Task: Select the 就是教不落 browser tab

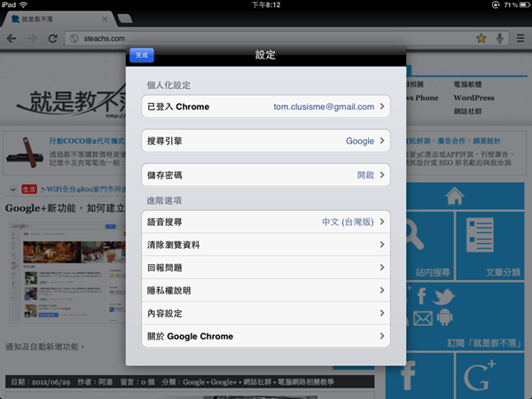Action: (x=58, y=19)
